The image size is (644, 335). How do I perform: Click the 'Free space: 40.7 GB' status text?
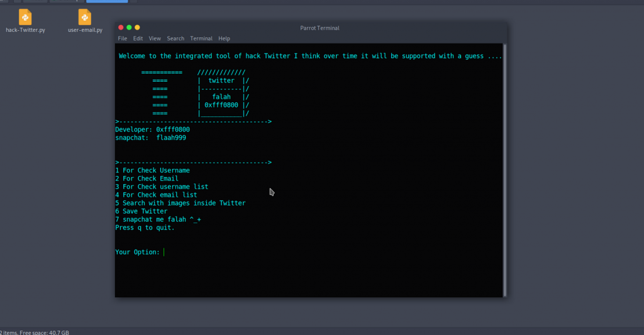[x=45, y=332]
